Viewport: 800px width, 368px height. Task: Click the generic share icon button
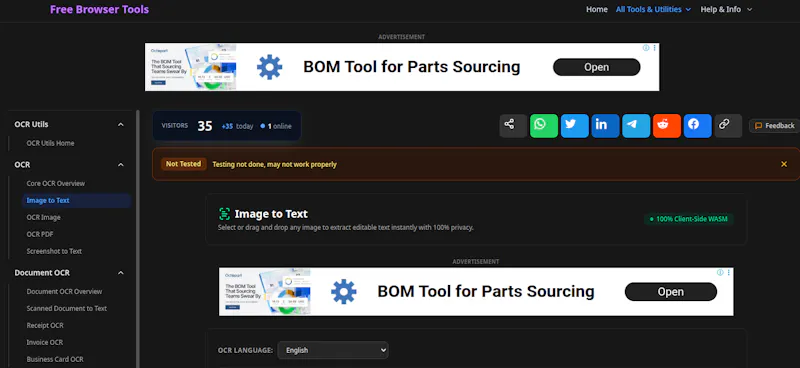tap(513, 126)
